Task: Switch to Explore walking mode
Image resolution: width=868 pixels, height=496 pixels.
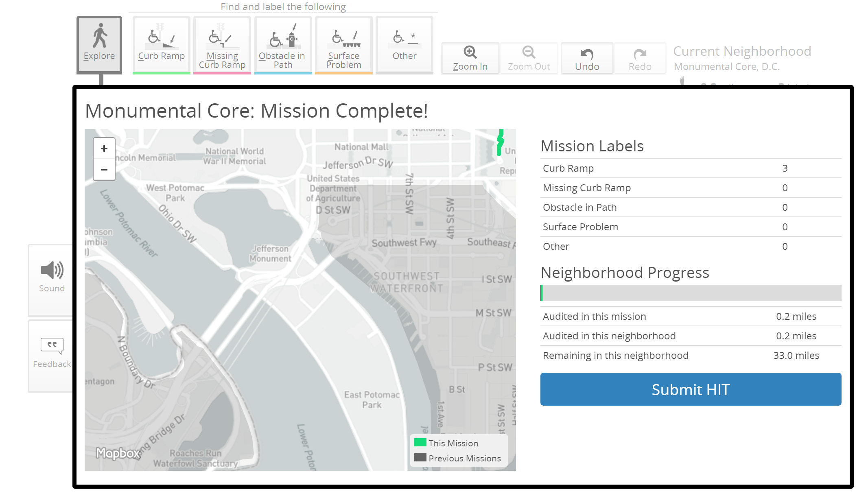Action: pos(99,44)
